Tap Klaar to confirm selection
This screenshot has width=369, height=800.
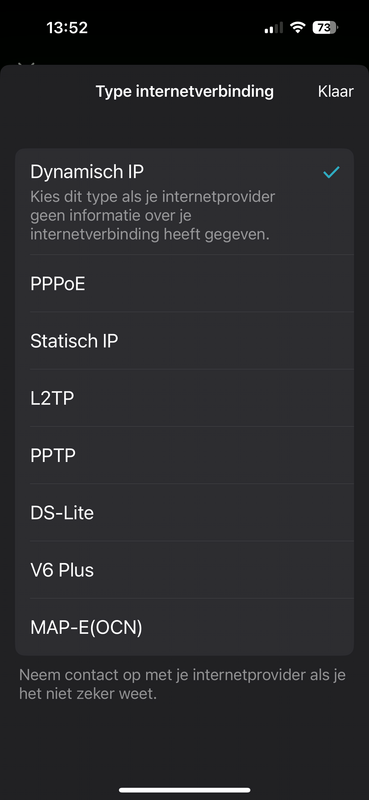(x=335, y=91)
